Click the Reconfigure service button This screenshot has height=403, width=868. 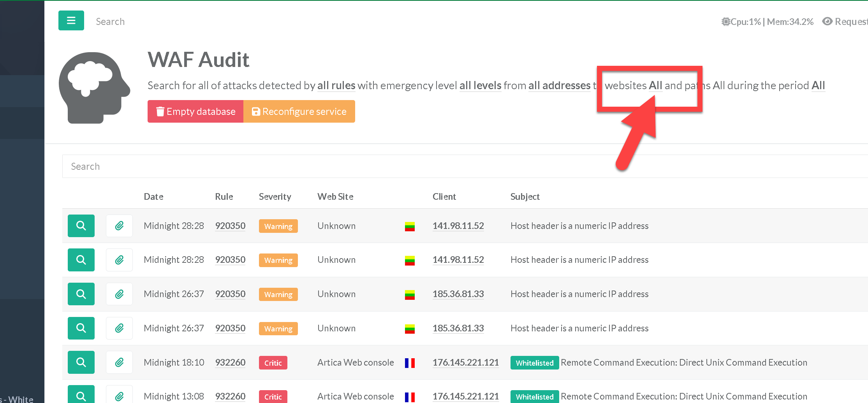[299, 112]
